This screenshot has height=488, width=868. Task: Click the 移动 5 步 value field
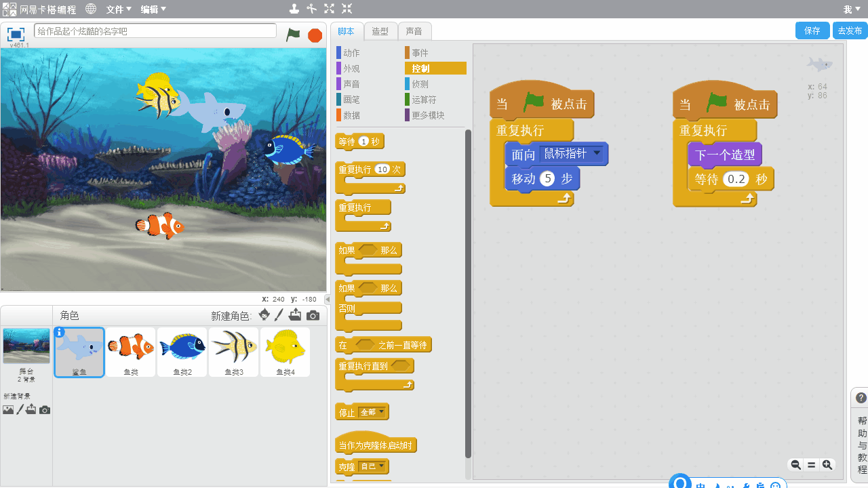[x=548, y=179]
